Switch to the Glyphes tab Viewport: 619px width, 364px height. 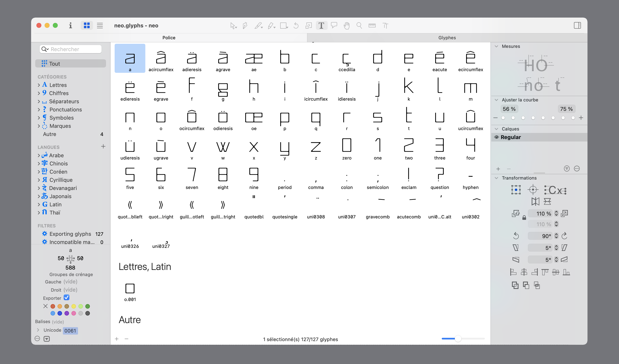[447, 38]
